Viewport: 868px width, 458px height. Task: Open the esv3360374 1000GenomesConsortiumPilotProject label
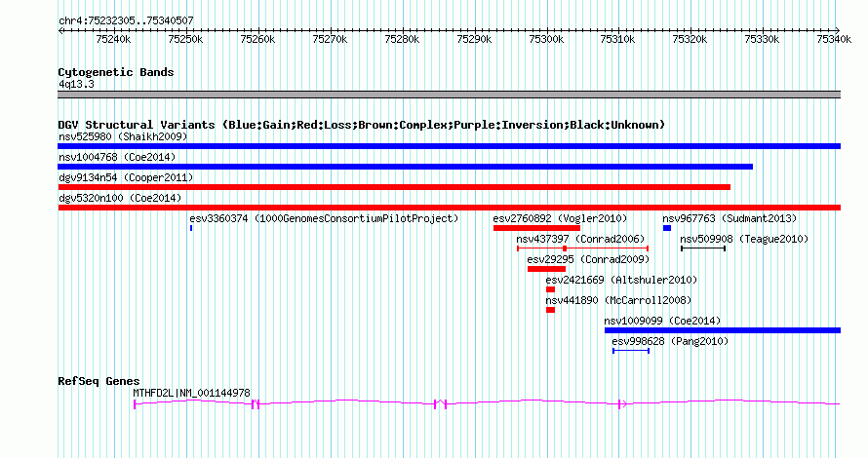click(324, 218)
